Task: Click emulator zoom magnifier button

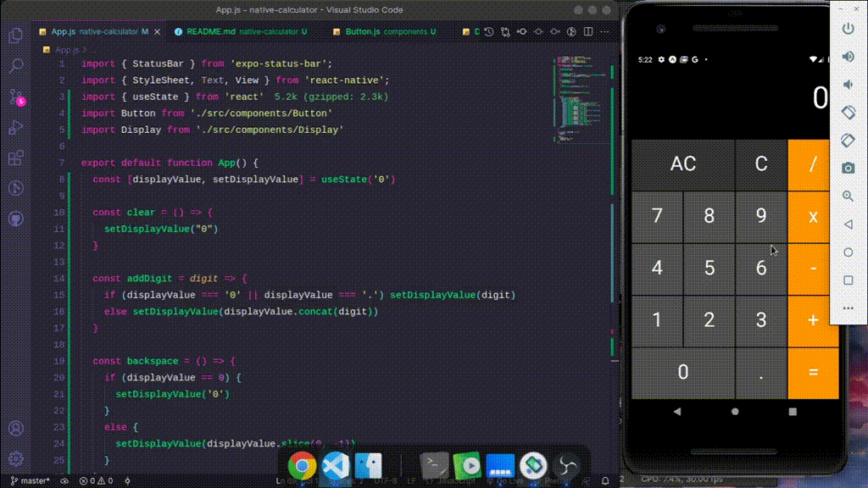Action: [848, 196]
